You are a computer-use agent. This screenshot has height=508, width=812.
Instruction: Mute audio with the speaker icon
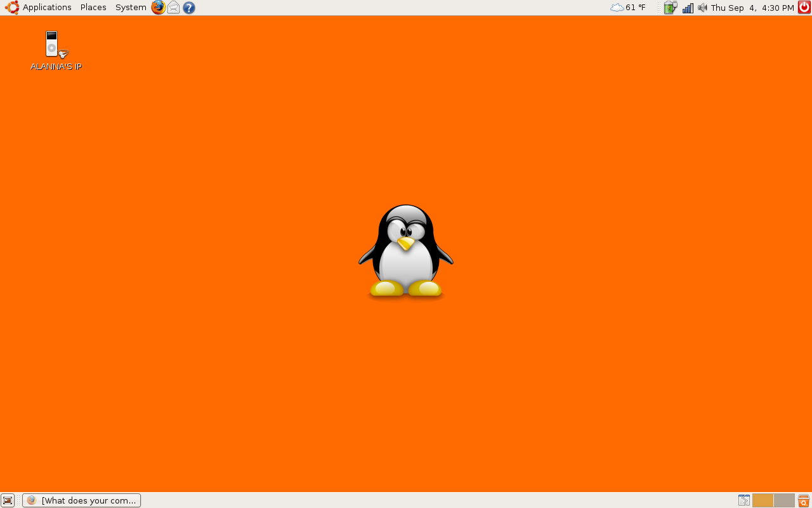tap(702, 7)
